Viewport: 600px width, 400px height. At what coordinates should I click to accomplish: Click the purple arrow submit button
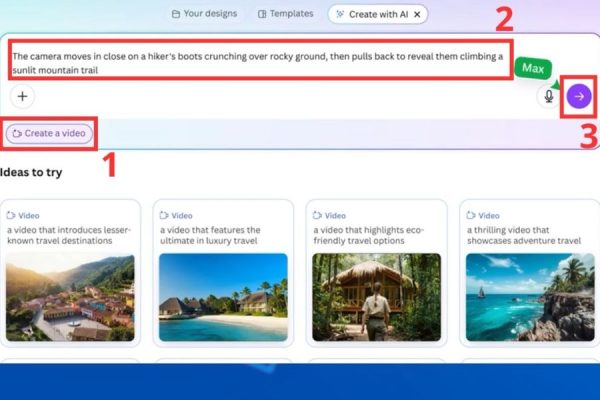pyautogui.click(x=578, y=96)
